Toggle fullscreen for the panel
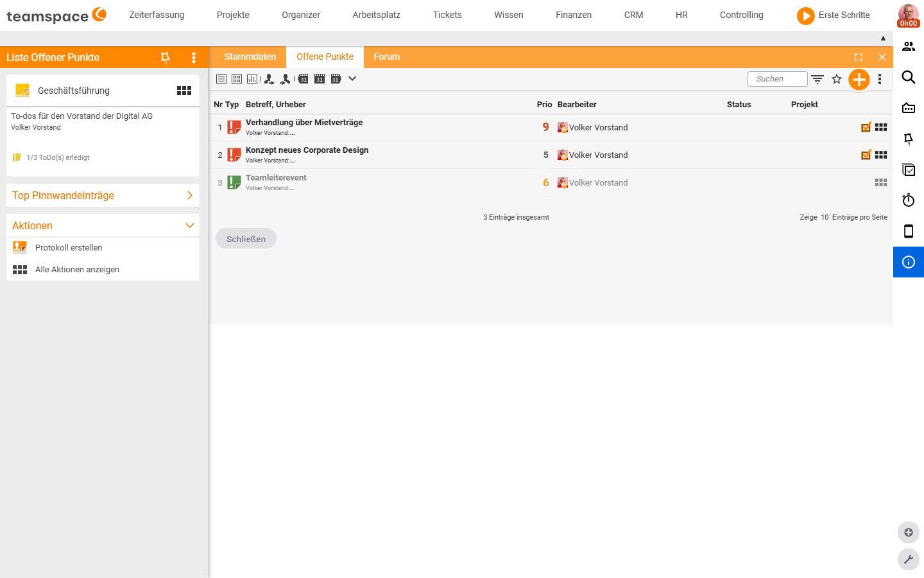Viewport: 924px width, 578px height. [x=859, y=57]
